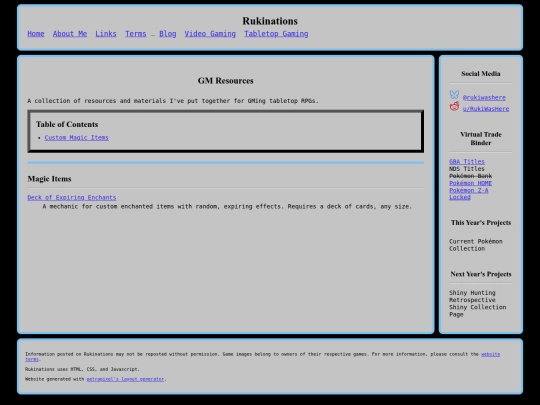540x405 pixels.
Task: Click the Bluesky butterfly icon
Action: pos(454,94)
